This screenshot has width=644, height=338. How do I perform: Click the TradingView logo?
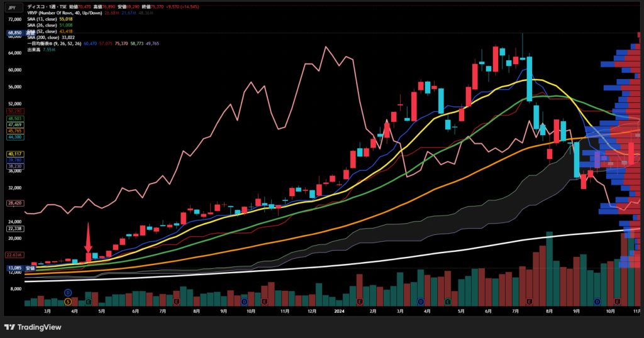pos(33,327)
